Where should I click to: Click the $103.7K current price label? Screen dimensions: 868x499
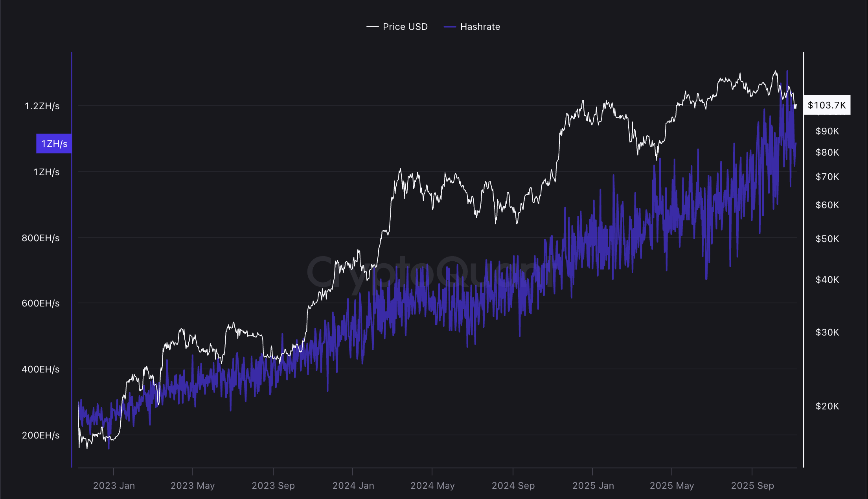pyautogui.click(x=827, y=105)
